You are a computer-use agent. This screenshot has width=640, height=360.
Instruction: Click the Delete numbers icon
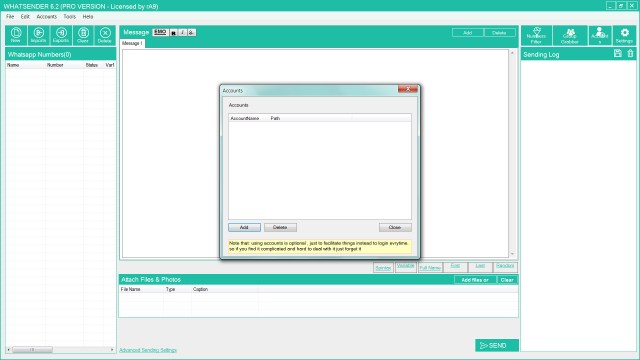tap(105, 35)
